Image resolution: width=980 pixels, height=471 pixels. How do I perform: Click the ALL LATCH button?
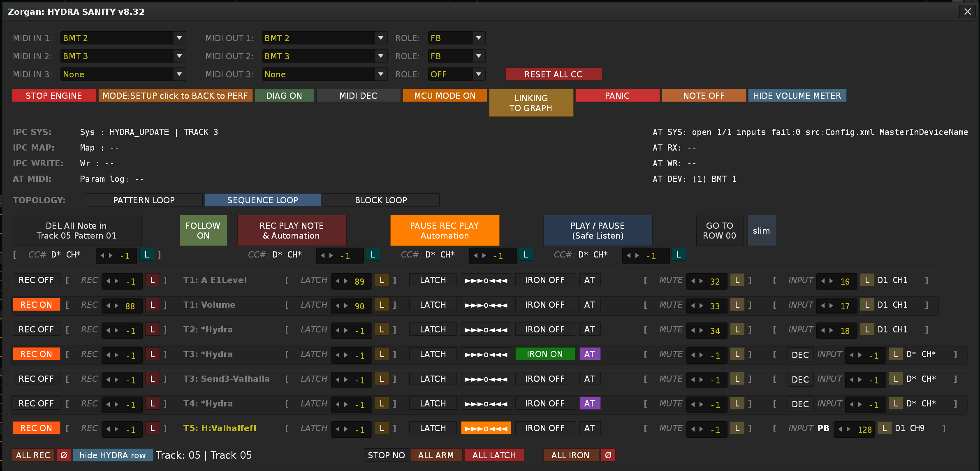click(494, 455)
